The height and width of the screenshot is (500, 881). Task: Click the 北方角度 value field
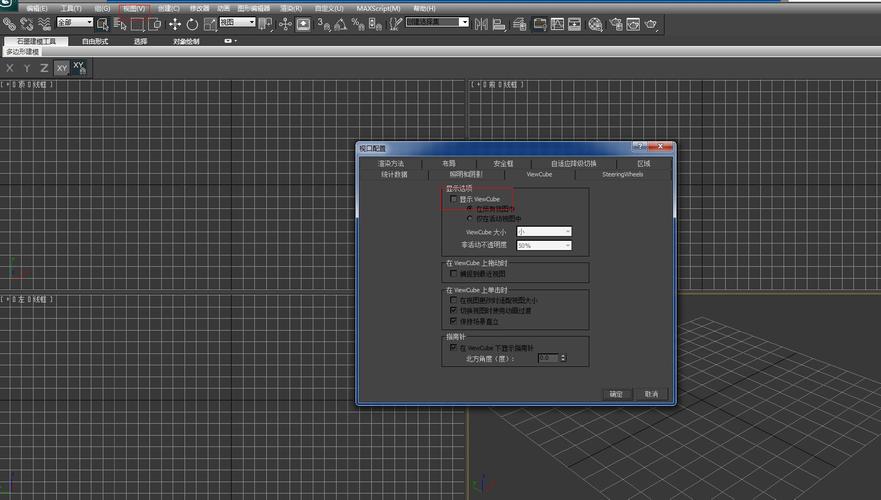tap(545, 358)
